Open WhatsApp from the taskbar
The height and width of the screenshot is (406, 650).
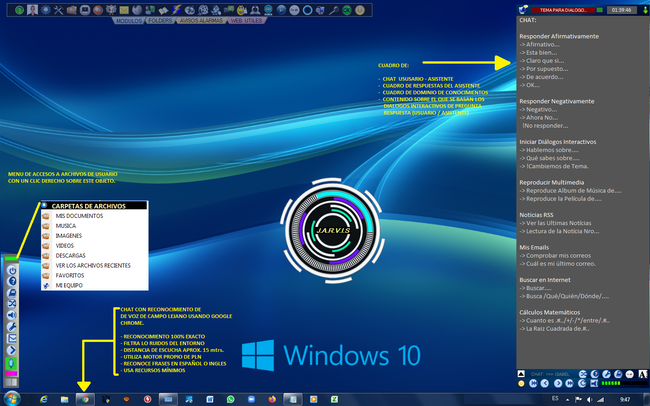click(230, 399)
